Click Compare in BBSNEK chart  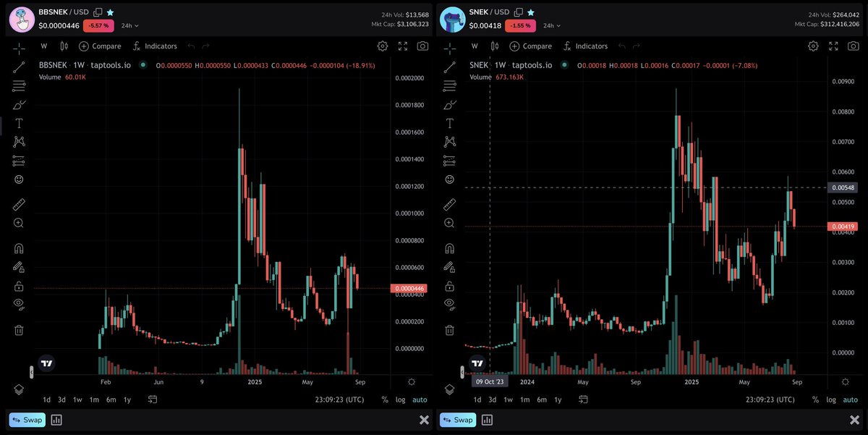click(100, 46)
